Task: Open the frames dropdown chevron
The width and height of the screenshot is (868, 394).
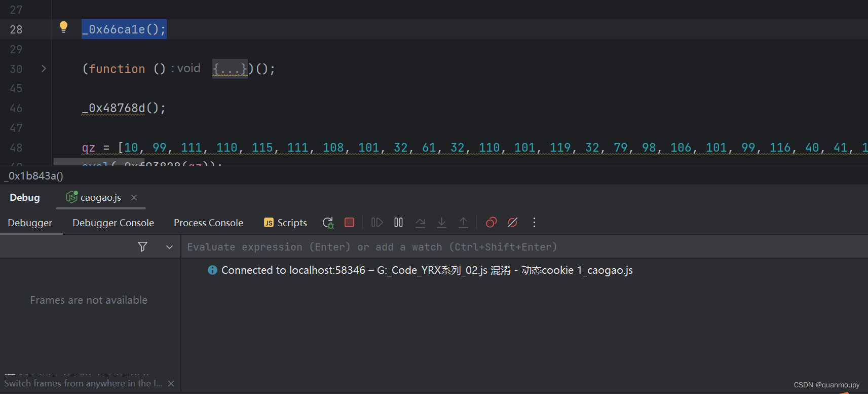Action: [x=169, y=247]
